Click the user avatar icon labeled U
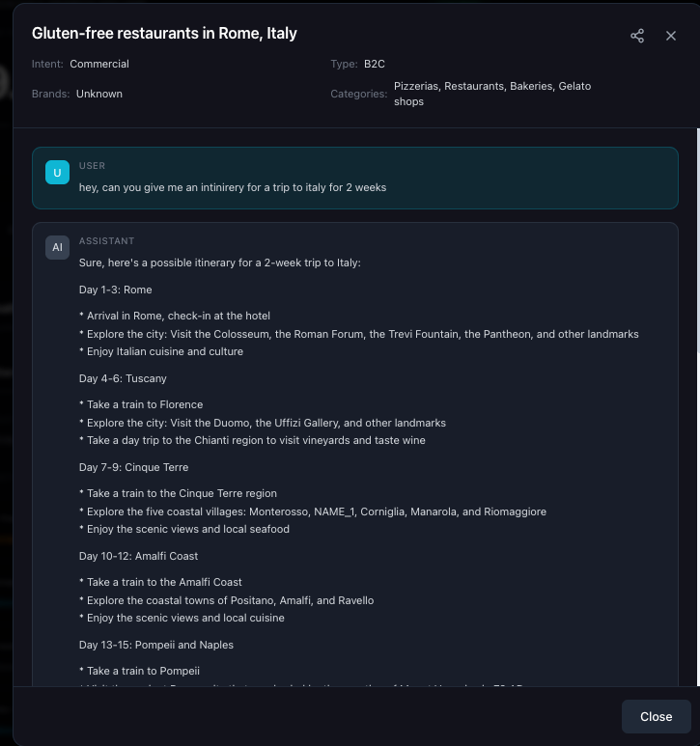Viewport: 700px width, 746px height. click(57, 173)
